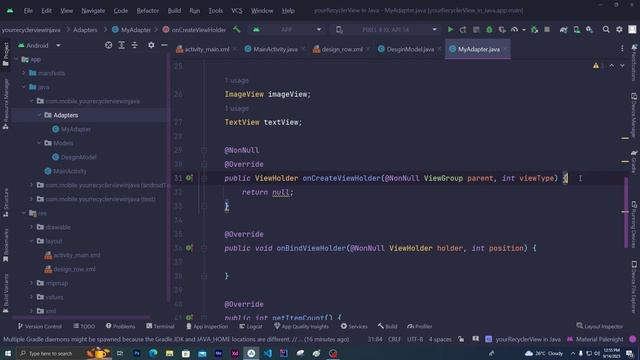
Task: Toggle read-only lock icon in status bar
Action: pos(461,339)
